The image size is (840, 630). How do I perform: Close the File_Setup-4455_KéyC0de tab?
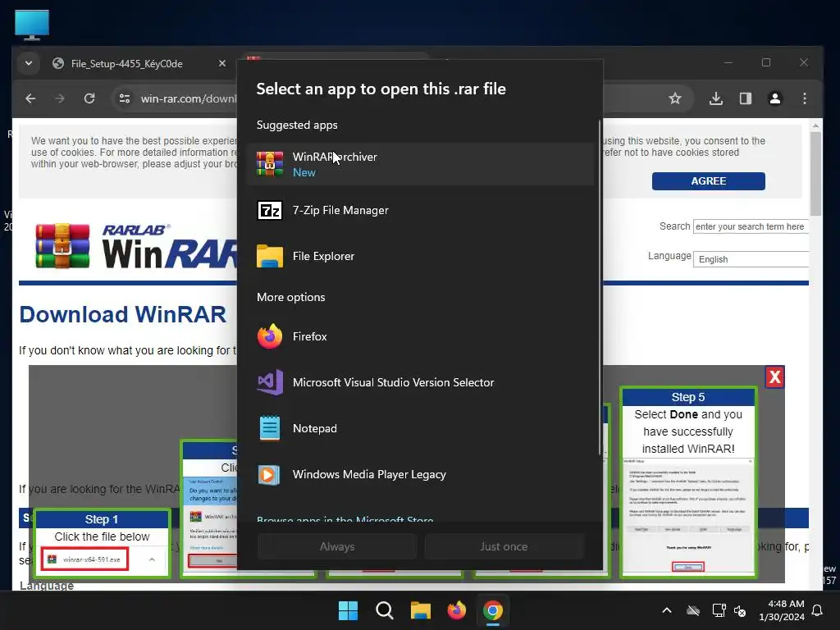pyautogui.click(x=221, y=64)
